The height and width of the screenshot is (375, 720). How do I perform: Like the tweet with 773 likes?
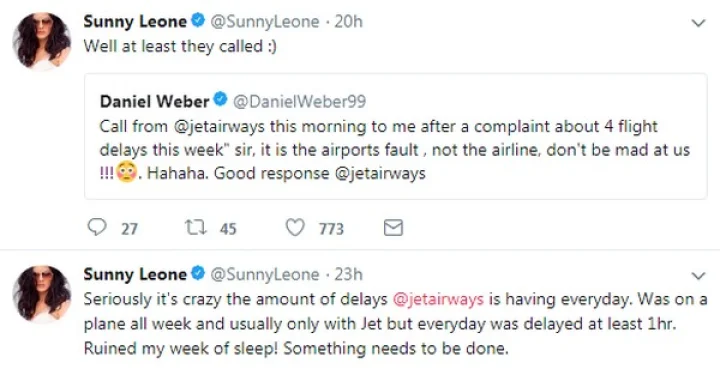(295, 227)
